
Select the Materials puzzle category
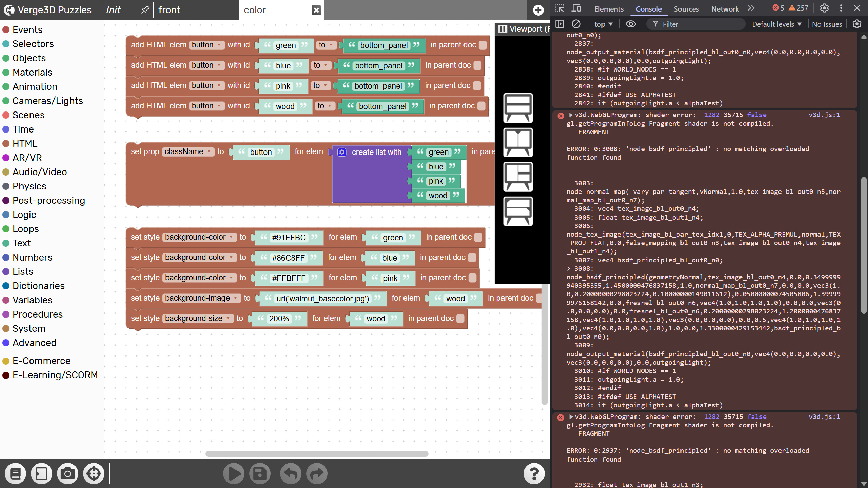click(32, 72)
